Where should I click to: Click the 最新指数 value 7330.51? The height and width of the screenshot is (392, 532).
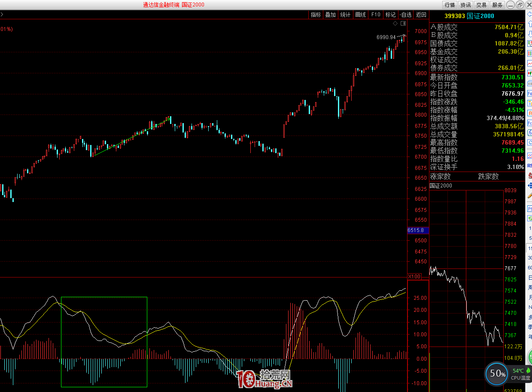[x=513, y=77]
